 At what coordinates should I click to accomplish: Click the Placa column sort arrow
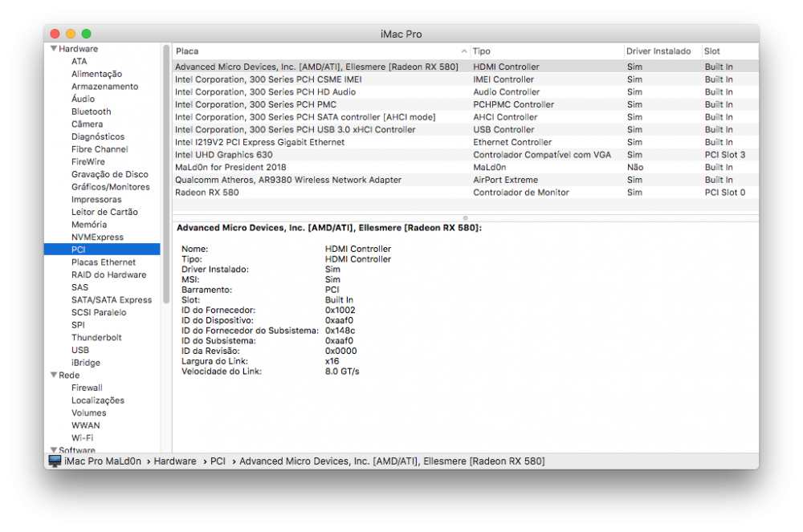[464, 51]
